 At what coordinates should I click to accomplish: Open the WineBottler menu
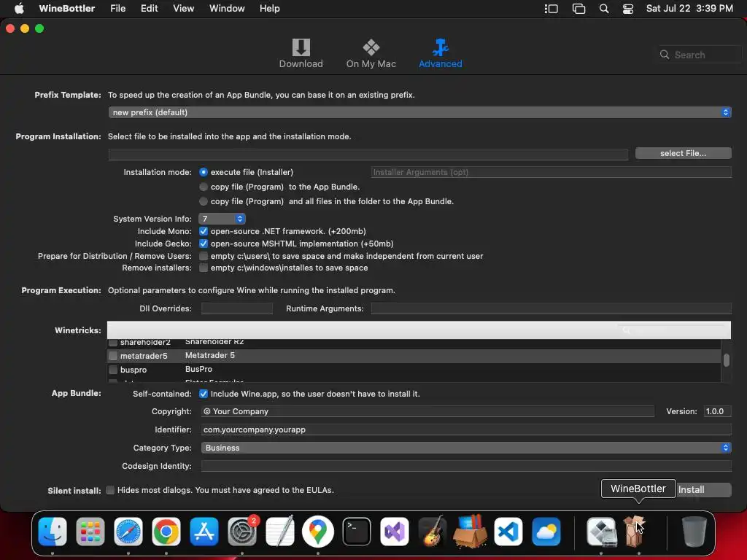tap(66, 9)
